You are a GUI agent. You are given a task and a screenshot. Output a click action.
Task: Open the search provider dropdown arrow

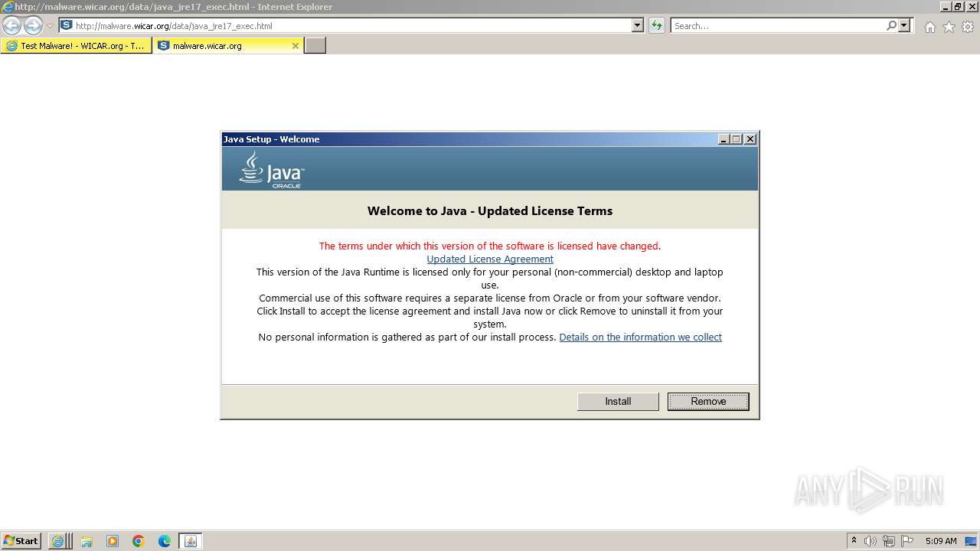[x=904, y=25]
